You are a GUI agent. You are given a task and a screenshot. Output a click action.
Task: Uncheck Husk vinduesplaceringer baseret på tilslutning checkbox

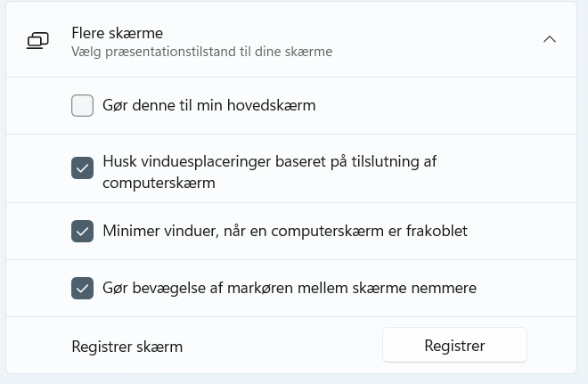[83, 168]
